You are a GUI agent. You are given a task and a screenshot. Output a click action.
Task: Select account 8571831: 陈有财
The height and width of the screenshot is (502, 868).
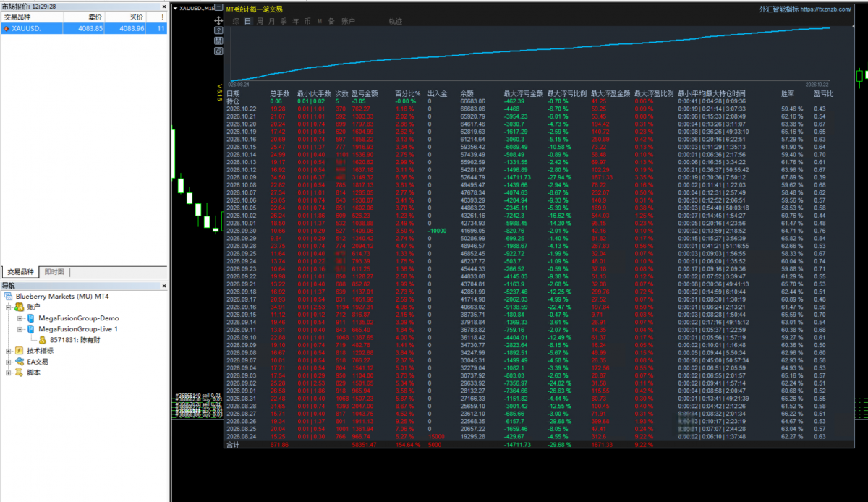coord(75,340)
